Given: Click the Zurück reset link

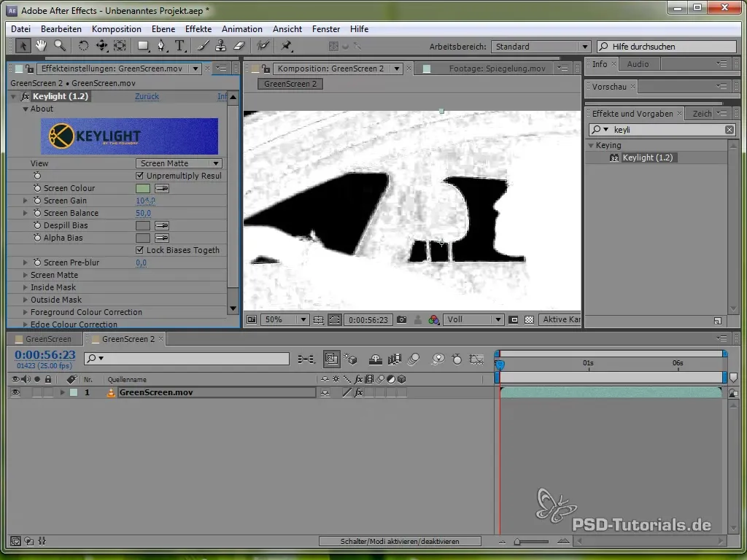Looking at the screenshot, I should (x=147, y=97).
